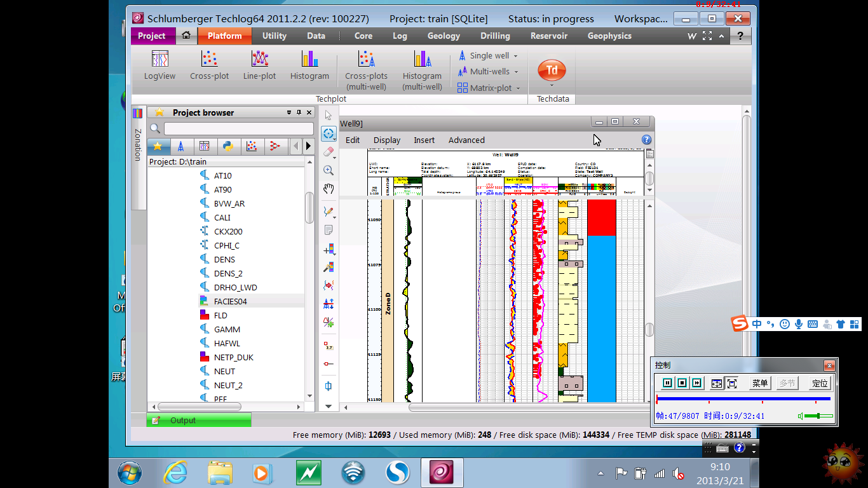Click the Wells derrick browser tab

[181, 146]
